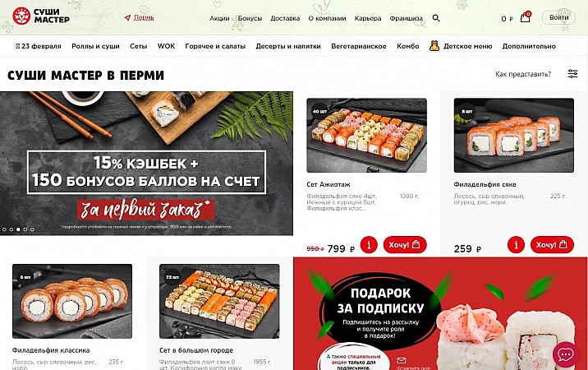Go to the Акции page
This screenshot has height=370, width=588.
(x=219, y=18)
